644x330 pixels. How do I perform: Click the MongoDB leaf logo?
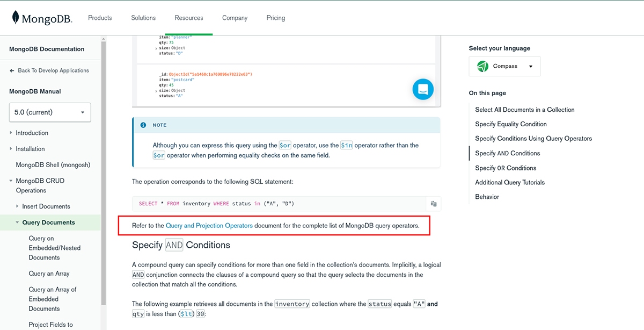coord(16,18)
